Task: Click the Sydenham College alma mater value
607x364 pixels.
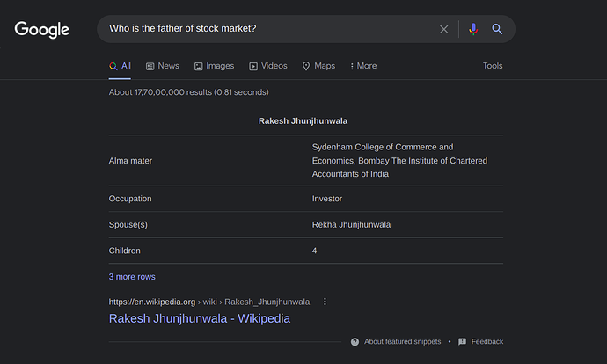Action: pos(400,161)
